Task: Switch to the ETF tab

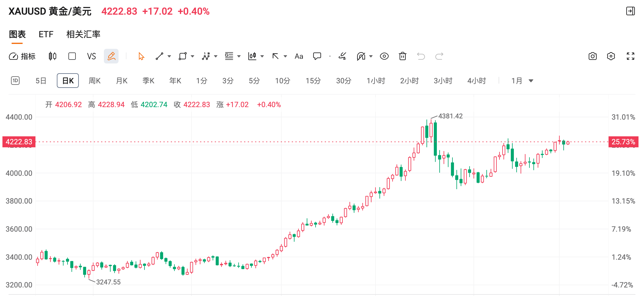Action: [x=46, y=34]
